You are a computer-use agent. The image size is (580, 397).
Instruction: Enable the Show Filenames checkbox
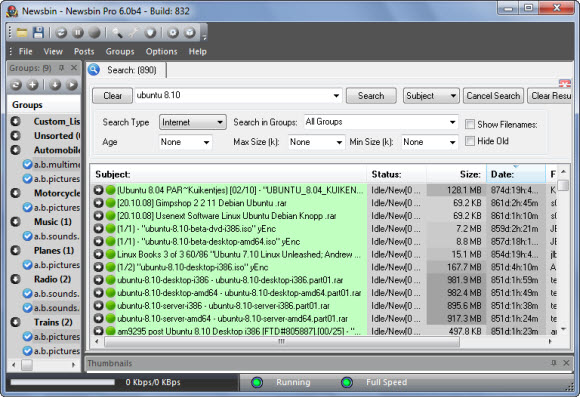point(470,124)
